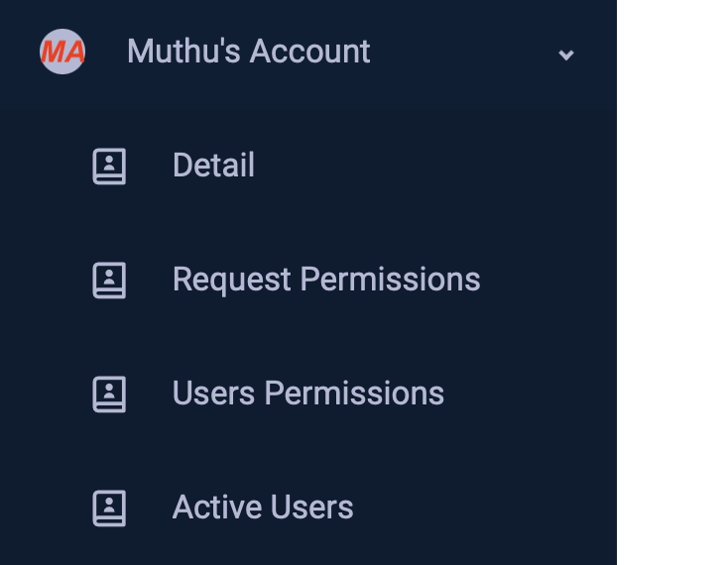Click the white content area right of sidebar
Viewport: 728px width, 565px height.
click(x=672, y=282)
